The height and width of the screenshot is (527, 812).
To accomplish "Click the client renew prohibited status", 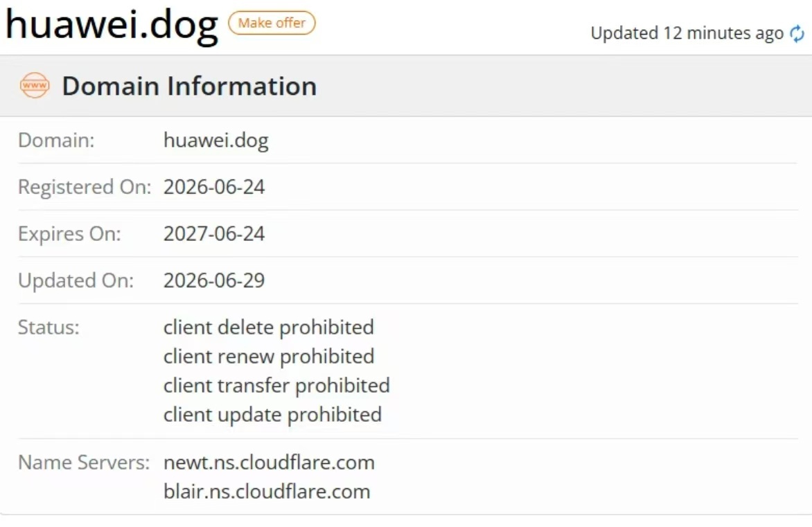I will [x=269, y=356].
